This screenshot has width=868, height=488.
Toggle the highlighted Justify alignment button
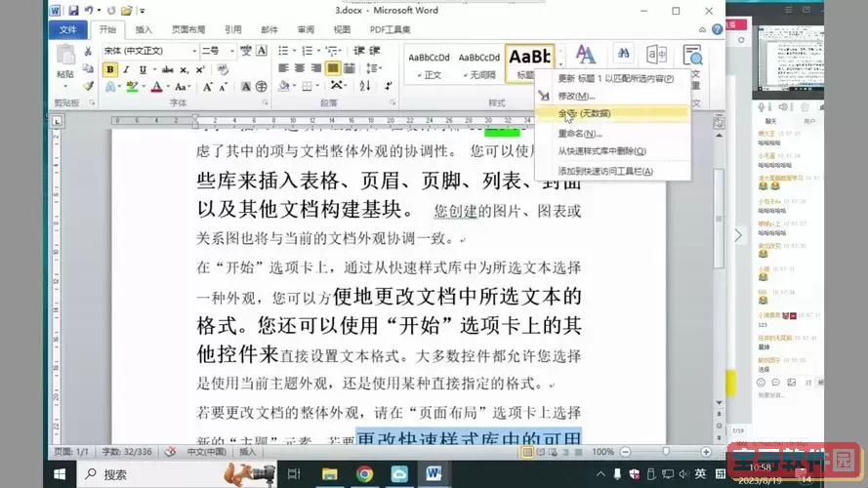click(333, 68)
